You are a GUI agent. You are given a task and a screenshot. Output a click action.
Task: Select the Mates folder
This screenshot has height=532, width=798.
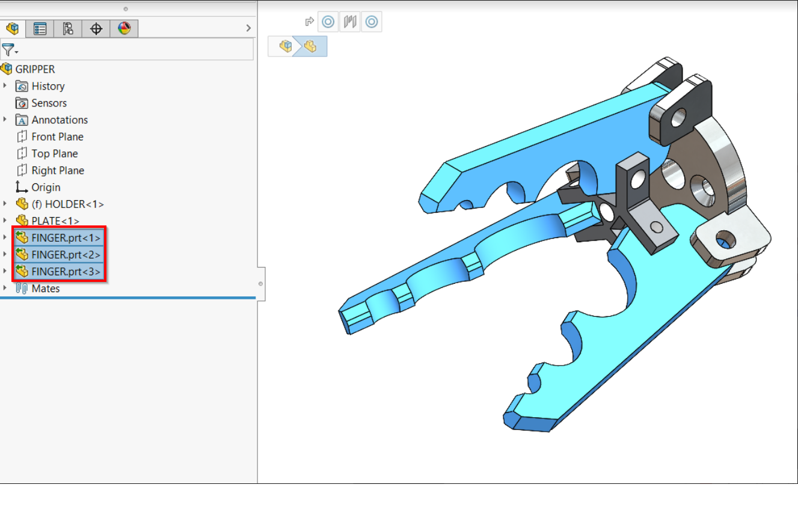(46, 288)
